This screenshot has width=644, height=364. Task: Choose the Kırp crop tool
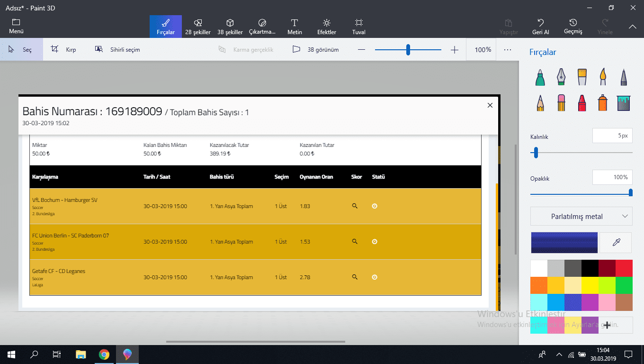tap(64, 49)
